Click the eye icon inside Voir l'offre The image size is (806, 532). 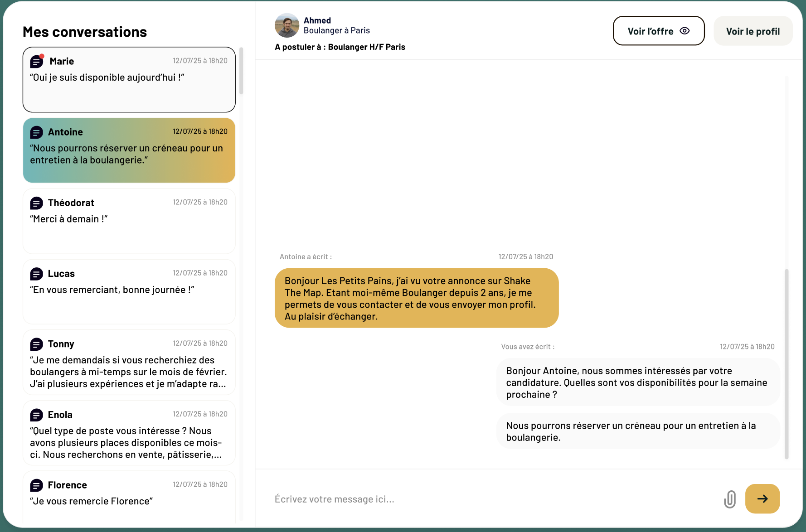point(685,31)
